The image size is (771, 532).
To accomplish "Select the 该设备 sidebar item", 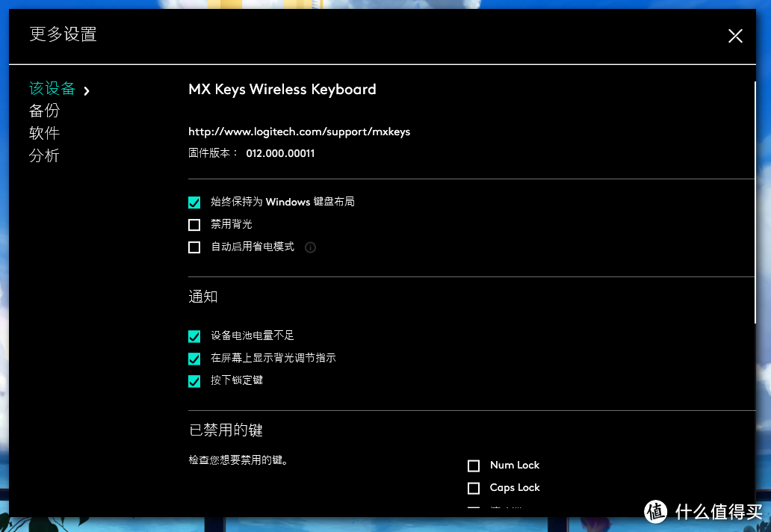I will click(52, 88).
